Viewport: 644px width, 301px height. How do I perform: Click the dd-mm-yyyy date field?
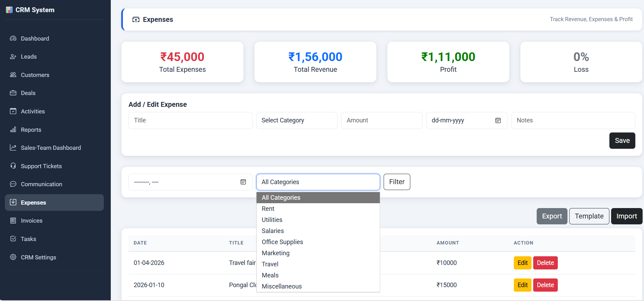(x=467, y=120)
